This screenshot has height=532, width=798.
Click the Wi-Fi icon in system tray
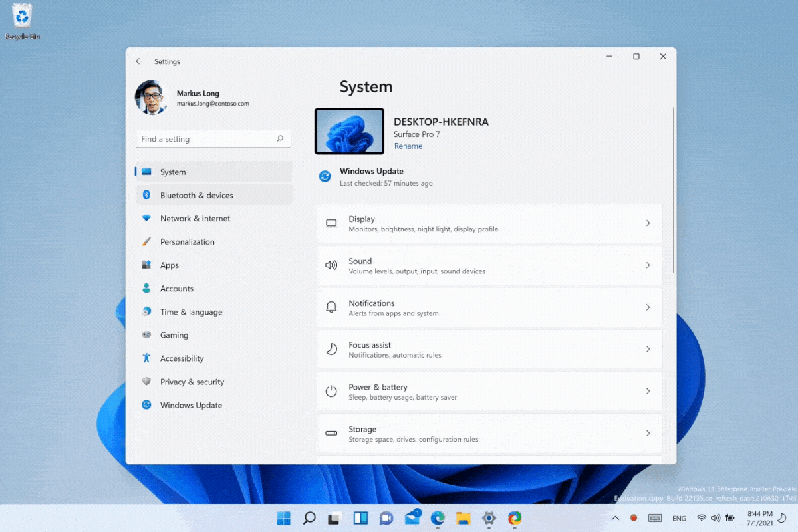click(702, 518)
